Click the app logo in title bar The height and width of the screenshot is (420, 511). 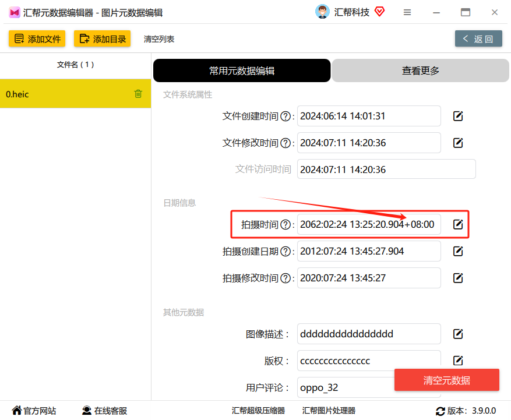click(15, 13)
